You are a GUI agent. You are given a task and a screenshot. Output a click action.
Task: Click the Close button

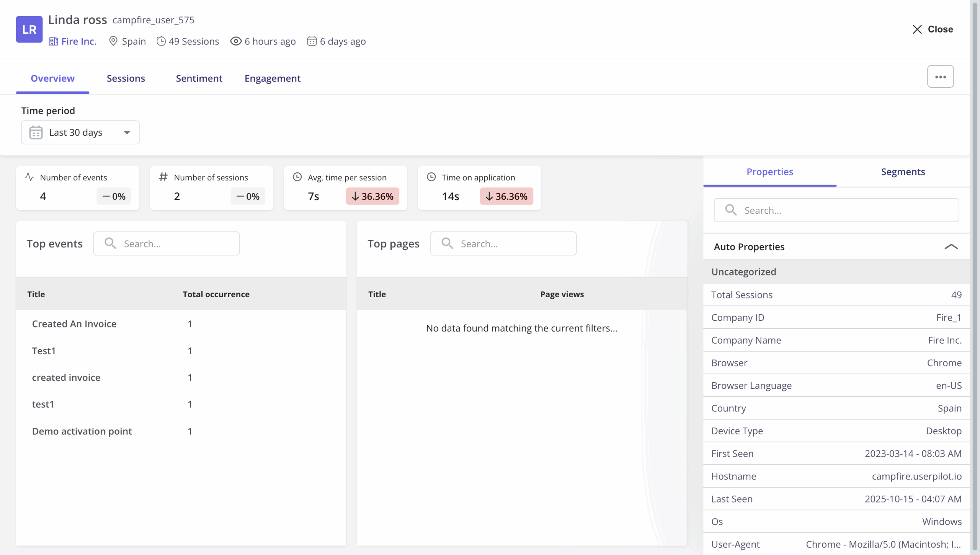pyautogui.click(x=932, y=29)
